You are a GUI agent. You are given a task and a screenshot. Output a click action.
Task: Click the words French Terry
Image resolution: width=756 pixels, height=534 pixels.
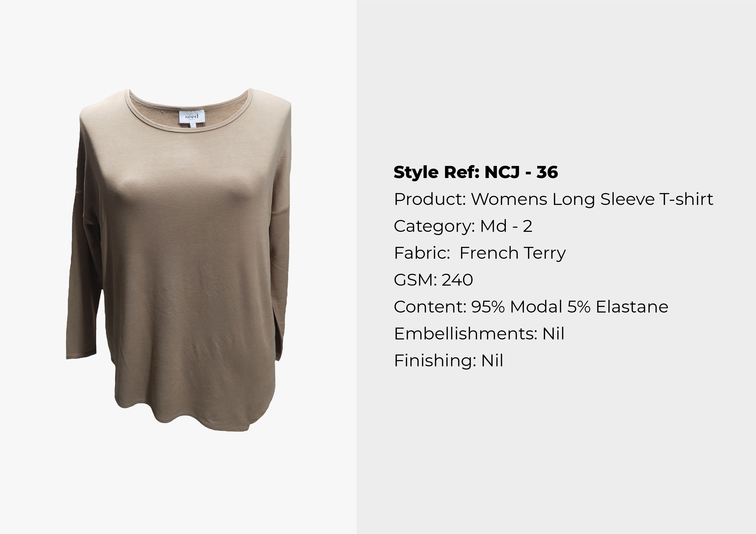coord(513,253)
